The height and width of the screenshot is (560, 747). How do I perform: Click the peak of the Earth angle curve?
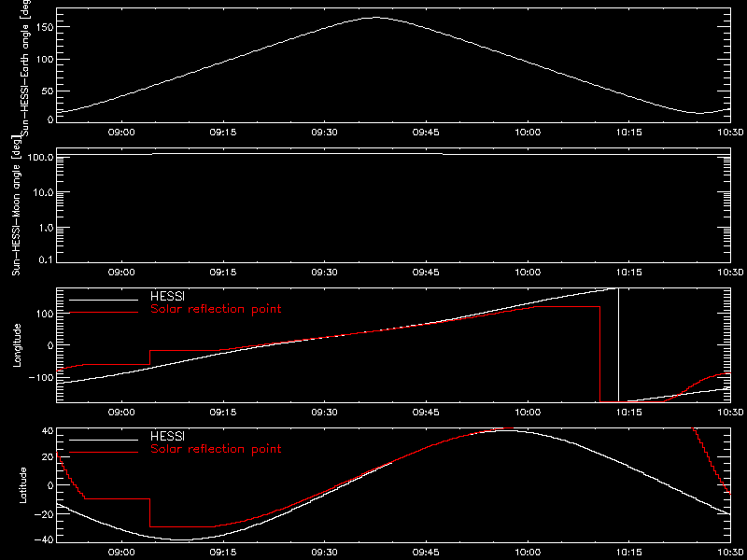(376, 18)
